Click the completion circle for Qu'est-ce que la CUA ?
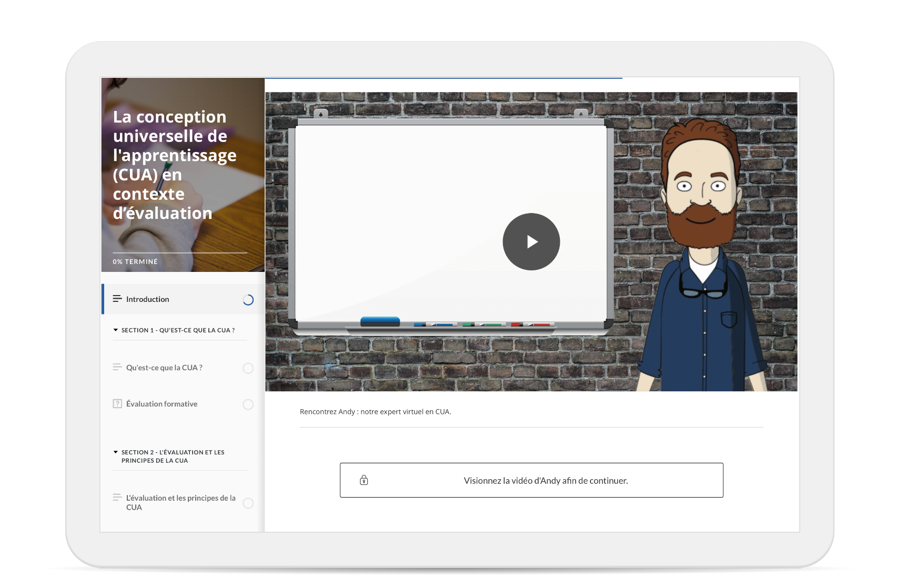The image size is (905, 588). [x=248, y=368]
